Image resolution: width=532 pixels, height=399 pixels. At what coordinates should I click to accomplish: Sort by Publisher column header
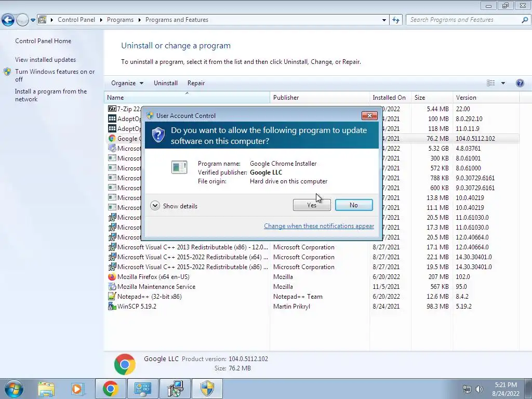320,97
